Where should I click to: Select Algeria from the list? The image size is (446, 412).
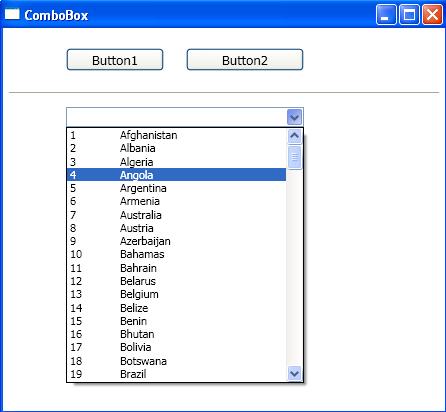(x=176, y=162)
